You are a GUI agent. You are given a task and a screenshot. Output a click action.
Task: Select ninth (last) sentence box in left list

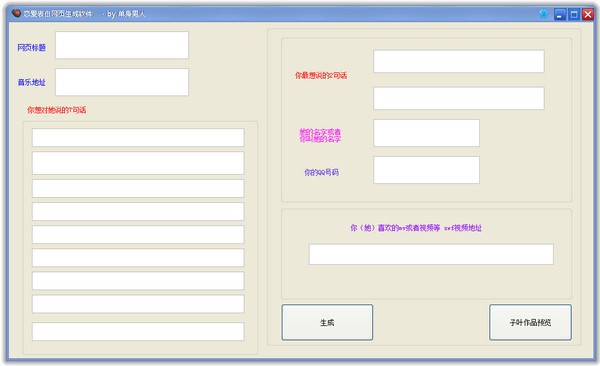[x=138, y=331]
